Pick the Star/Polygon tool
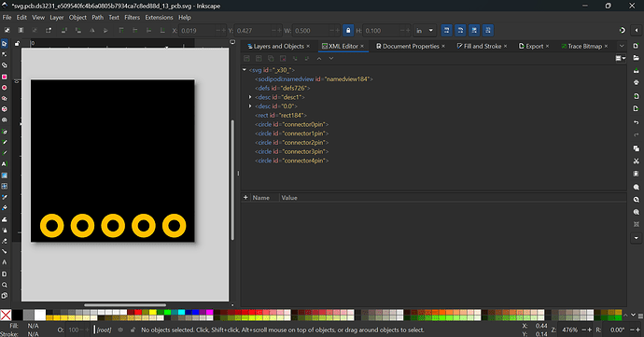The image size is (644, 337). tap(5, 99)
